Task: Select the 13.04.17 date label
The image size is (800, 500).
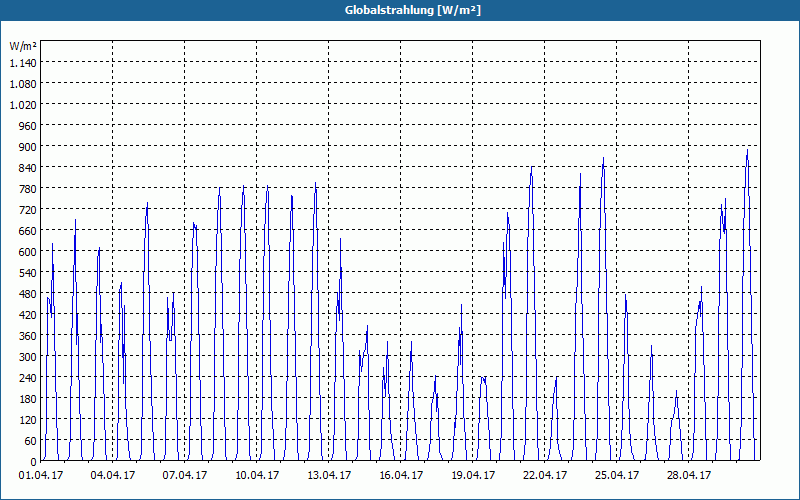Action: pos(329,476)
